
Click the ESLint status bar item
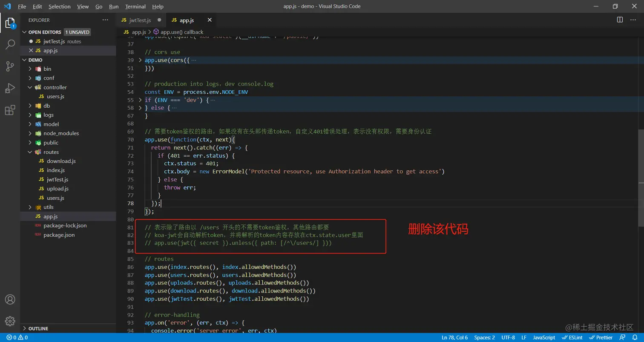pyautogui.click(x=572, y=338)
